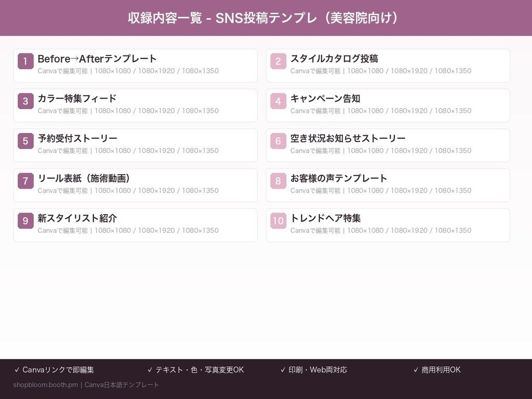532x399 pixels.
Task: Click the checkmark next to Canvaリンクで即編集
Action: click(18, 370)
